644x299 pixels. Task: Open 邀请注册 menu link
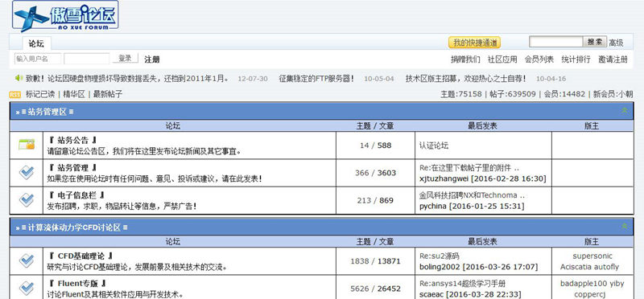coord(613,59)
